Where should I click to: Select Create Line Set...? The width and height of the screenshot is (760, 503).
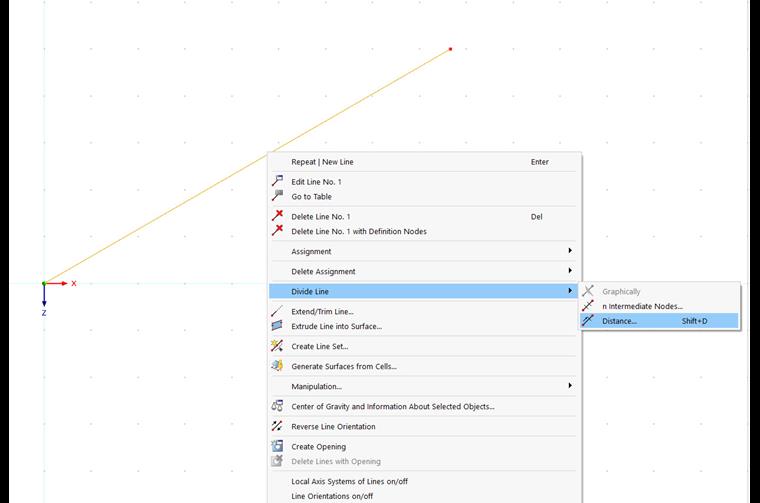425,346
